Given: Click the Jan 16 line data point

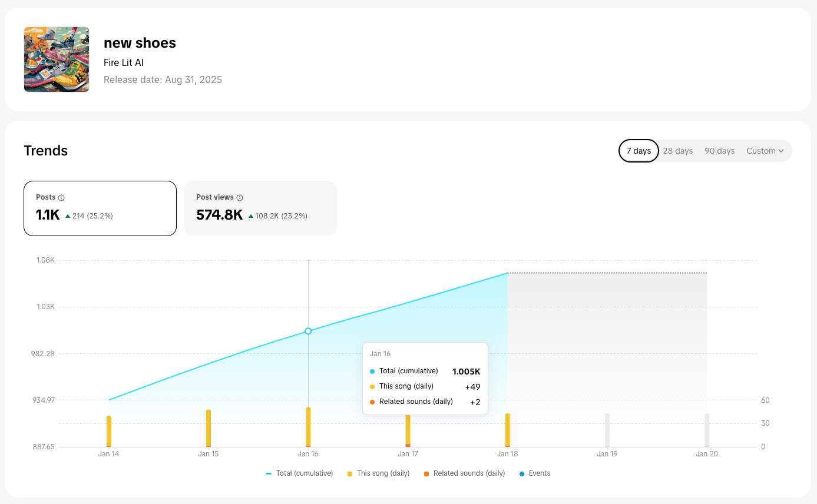Looking at the screenshot, I should click(x=308, y=331).
